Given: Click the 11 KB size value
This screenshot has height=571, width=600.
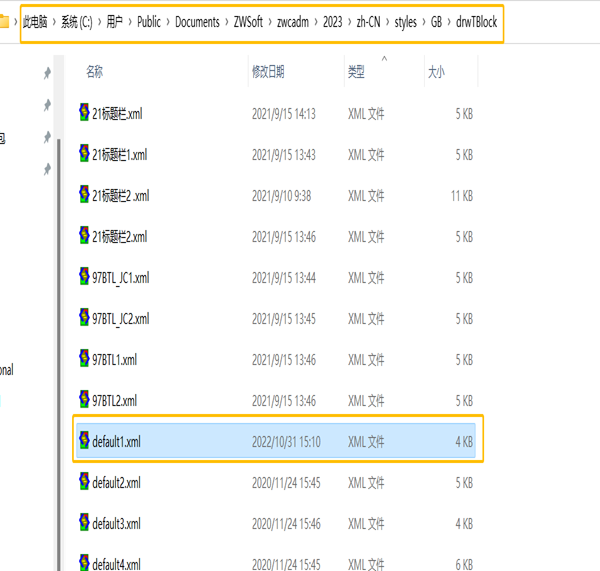Looking at the screenshot, I should point(461,196).
